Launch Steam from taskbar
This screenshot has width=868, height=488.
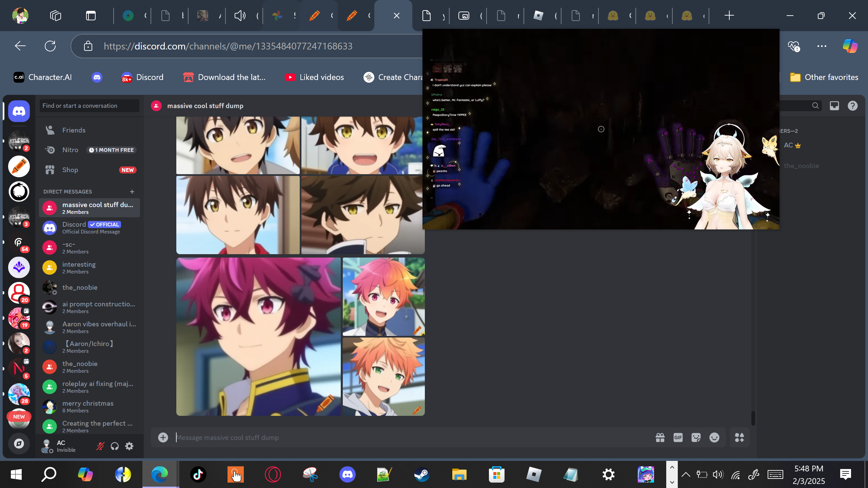(x=422, y=474)
